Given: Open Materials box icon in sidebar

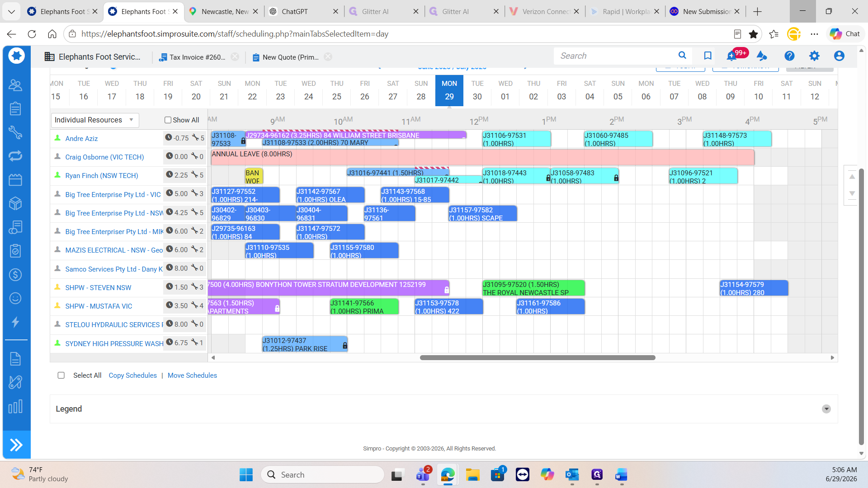Looking at the screenshot, I should click(15, 203).
